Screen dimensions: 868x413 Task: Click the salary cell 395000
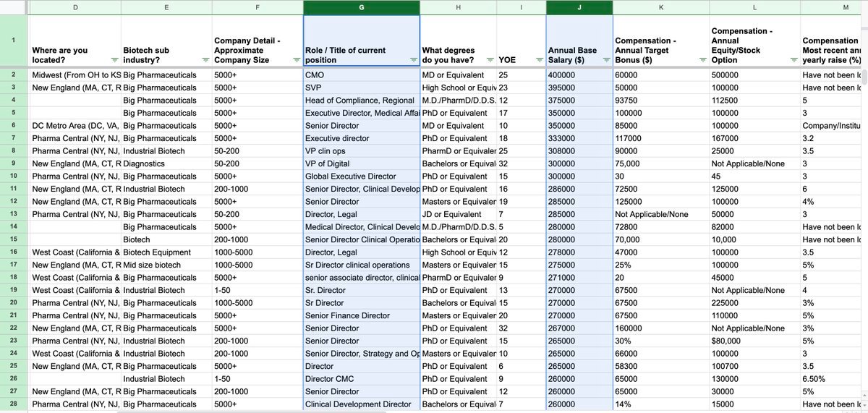pyautogui.click(x=579, y=88)
